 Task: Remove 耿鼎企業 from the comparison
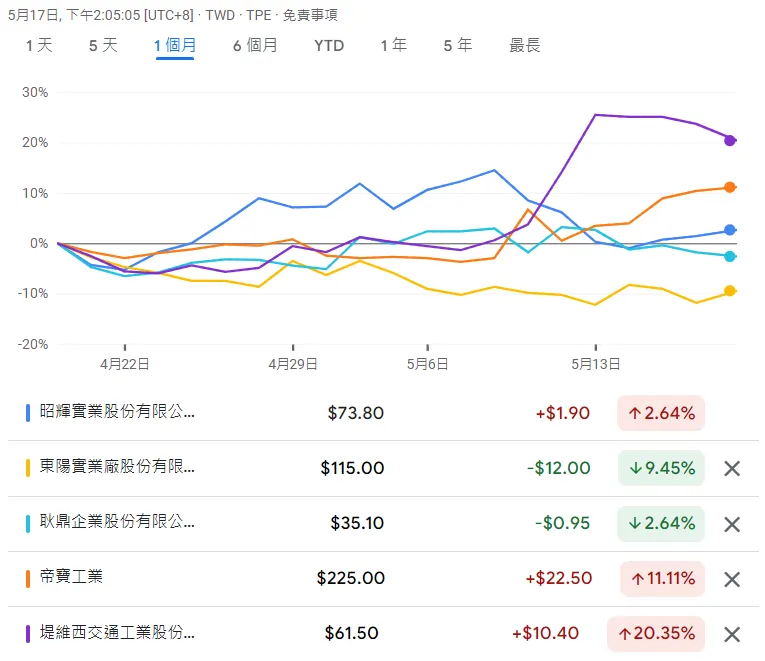pos(732,524)
